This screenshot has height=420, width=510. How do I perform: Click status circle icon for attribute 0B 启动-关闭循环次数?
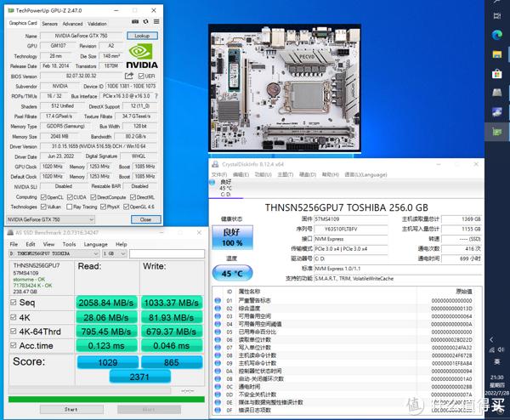coord(218,378)
